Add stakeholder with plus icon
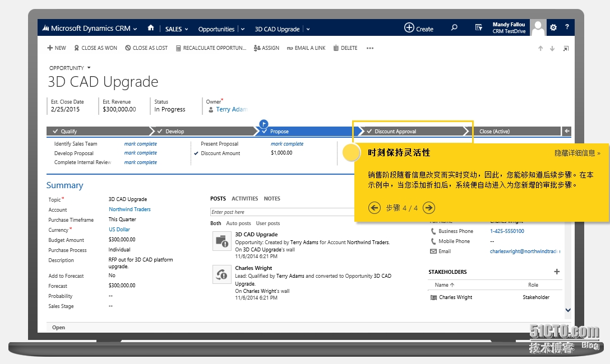Image resolution: width=610 pixels, height=364 pixels. point(557,272)
